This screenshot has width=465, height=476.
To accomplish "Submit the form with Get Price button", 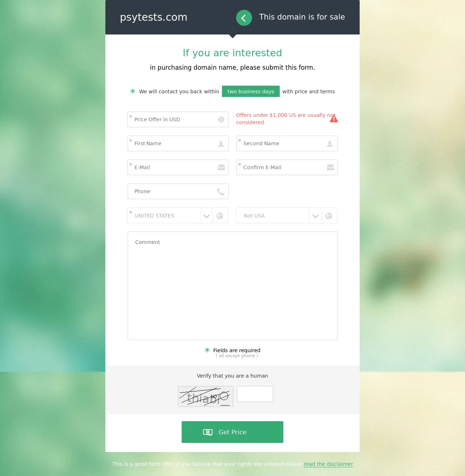I will click(x=232, y=432).
